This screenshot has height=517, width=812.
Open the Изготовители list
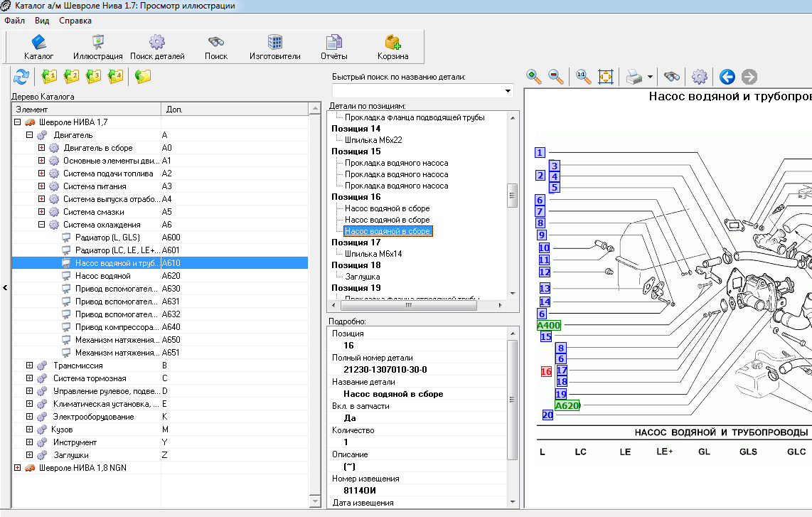pyautogui.click(x=275, y=47)
